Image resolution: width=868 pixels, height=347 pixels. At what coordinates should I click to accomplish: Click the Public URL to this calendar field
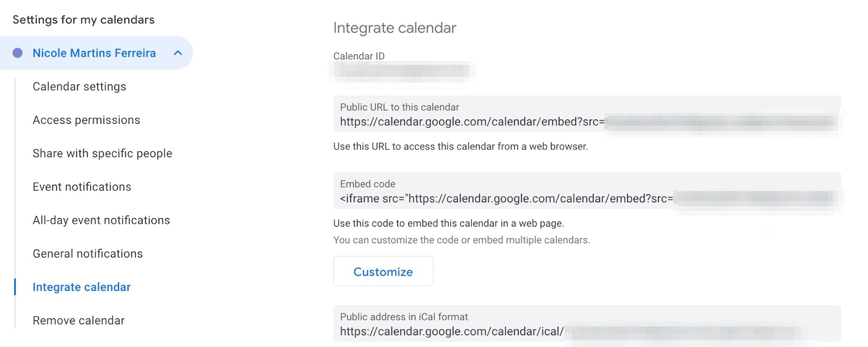tap(586, 115)
